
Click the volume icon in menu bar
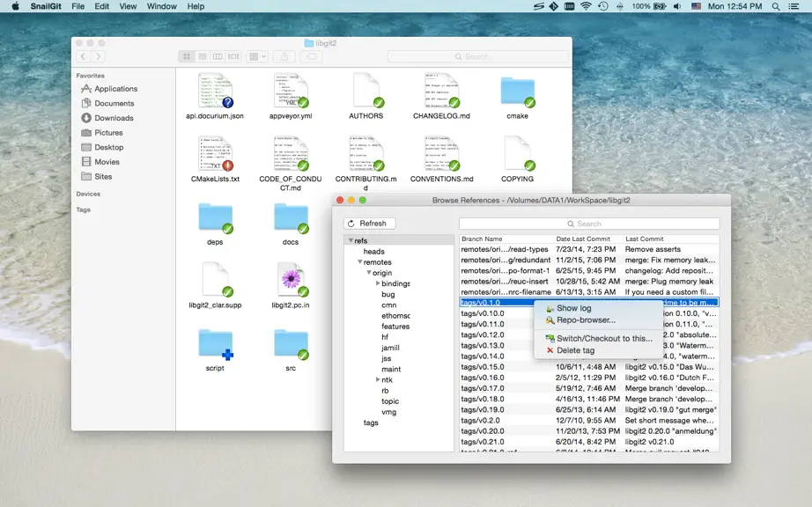point(677,6)
